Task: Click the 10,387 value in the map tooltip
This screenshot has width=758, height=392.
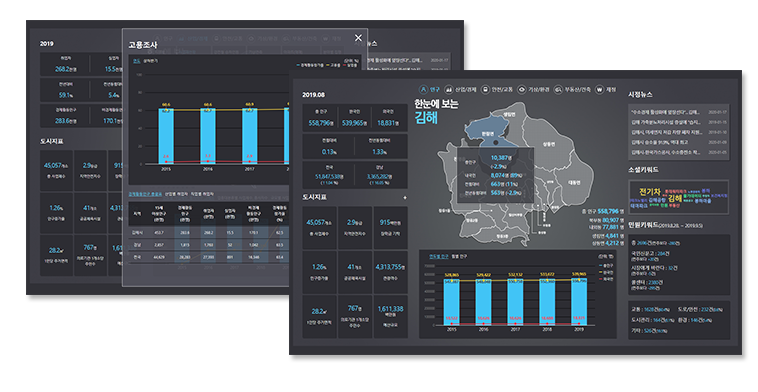Action: (498, 158)
